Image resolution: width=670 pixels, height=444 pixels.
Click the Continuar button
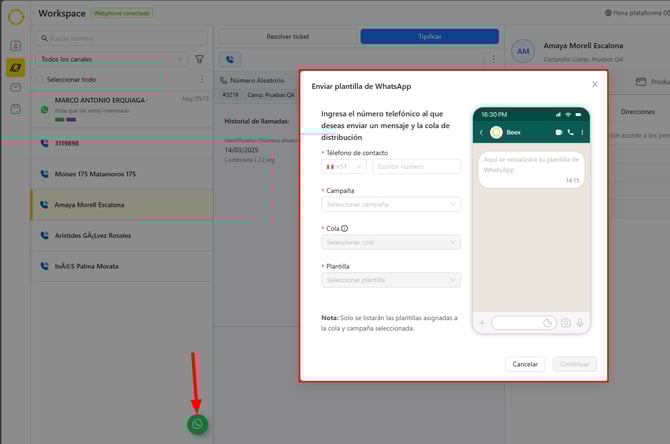574,364
